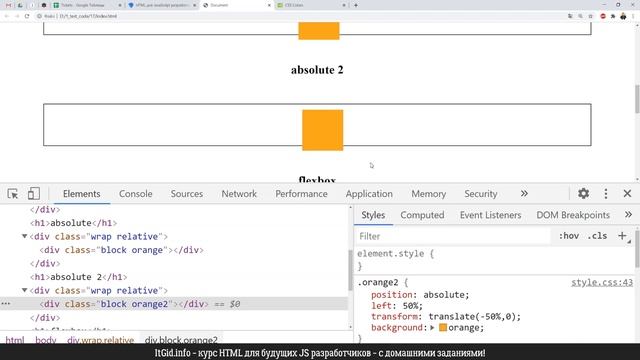Toggle the device toolbar icon

click(33, 193)
